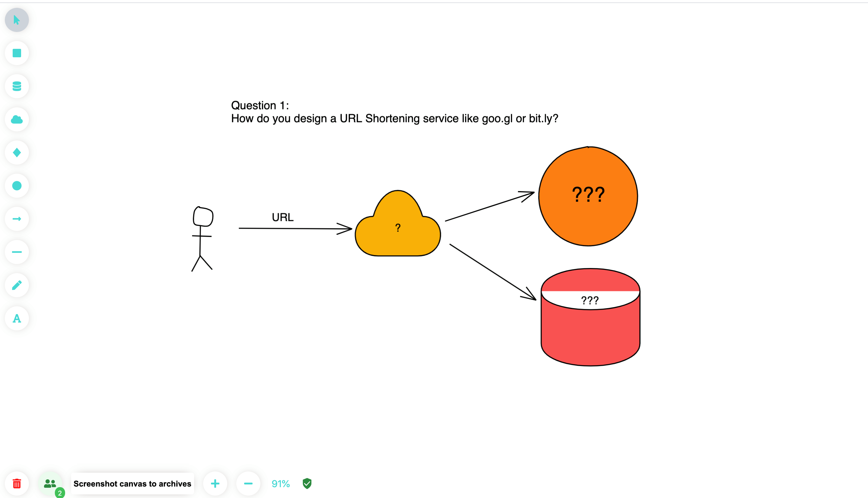868x498 pixels.
Task: Select the text tool
Action: click(x=17, y=318)
